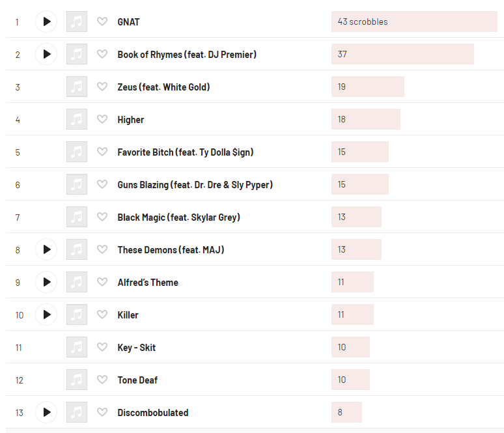Open Black Magic (feat. Skylar Grey) link

(178, 217)
